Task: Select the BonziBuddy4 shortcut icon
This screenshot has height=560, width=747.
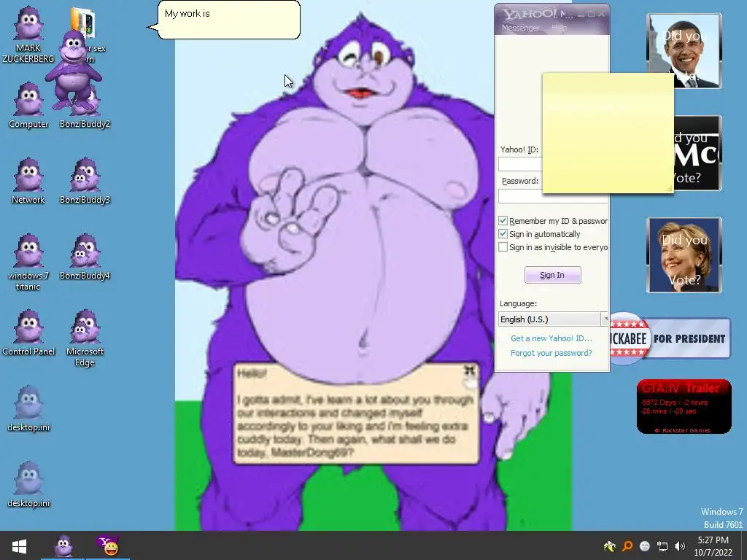Action: point(85,257)
